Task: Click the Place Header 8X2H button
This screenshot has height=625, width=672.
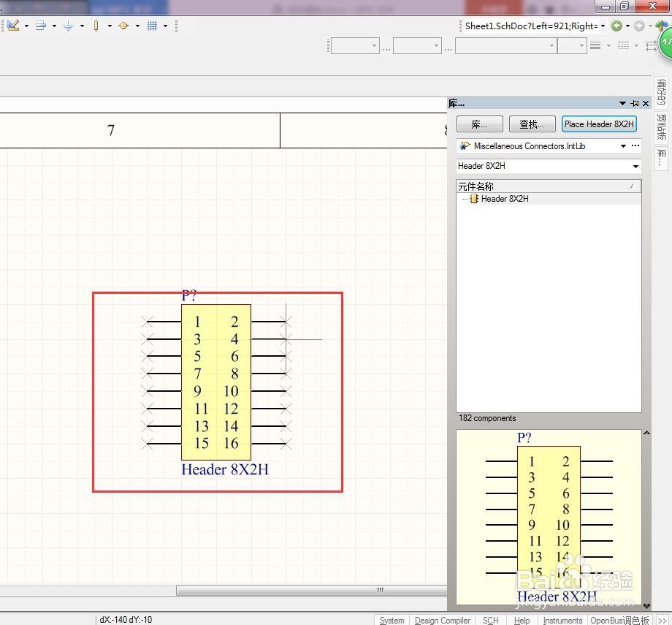Action: tap(599, 124)
